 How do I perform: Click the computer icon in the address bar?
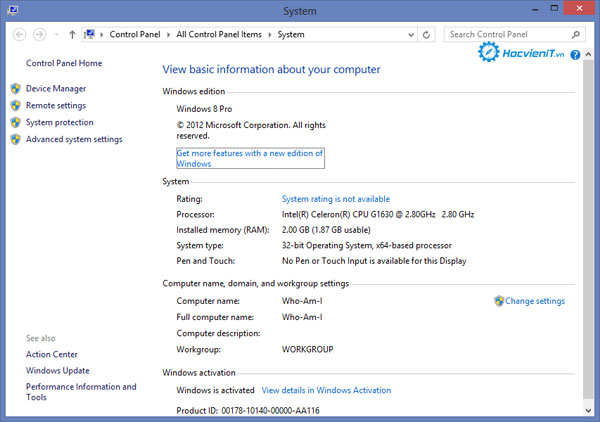[90, 34]
